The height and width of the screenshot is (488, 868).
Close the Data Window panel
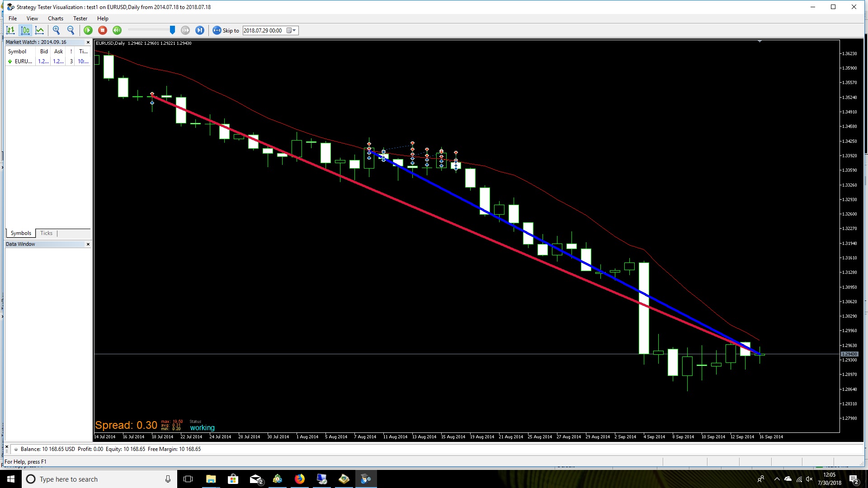88,244
